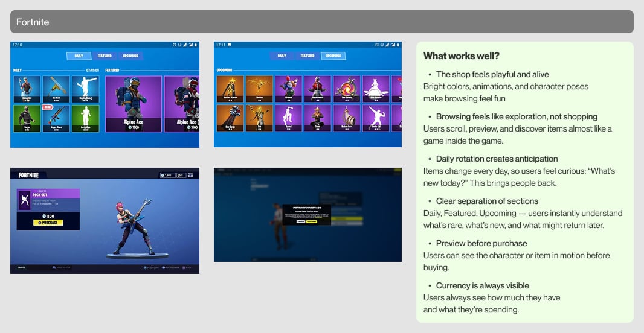This screenshot has width=644, height=333.
Task: Select the orange star-topped pickaxe Upcoming tile
Action: [230, 89]
